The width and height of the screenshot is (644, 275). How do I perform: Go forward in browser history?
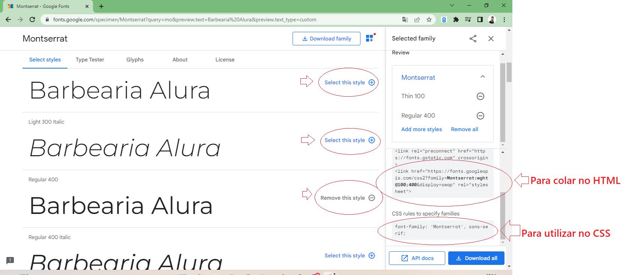coord(20,19)
